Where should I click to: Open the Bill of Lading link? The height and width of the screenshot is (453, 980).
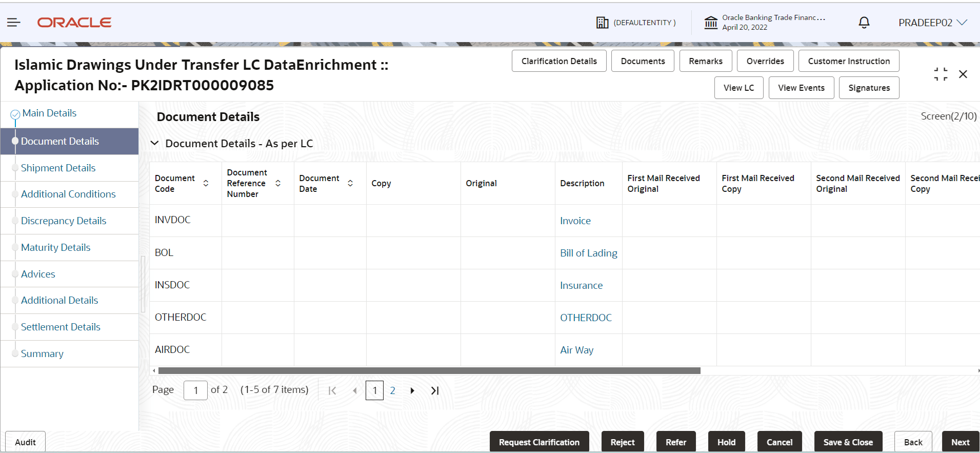[x=589, y=253]
